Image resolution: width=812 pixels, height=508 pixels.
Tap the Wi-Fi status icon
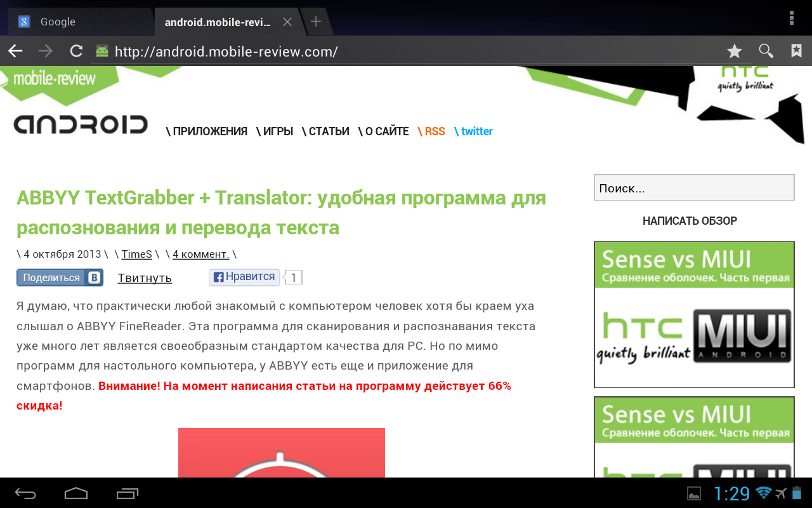764,493
